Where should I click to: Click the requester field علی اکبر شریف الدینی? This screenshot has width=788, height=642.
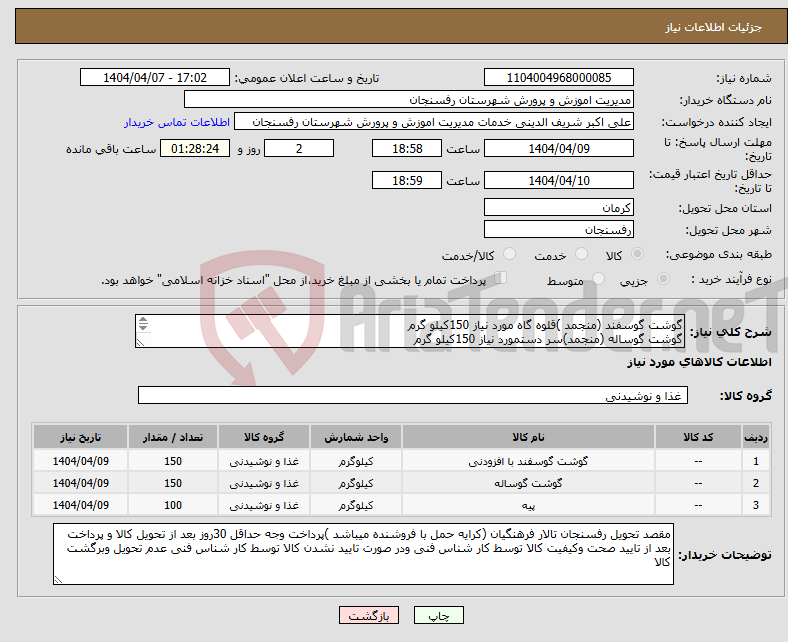click(x=434, y=122)
